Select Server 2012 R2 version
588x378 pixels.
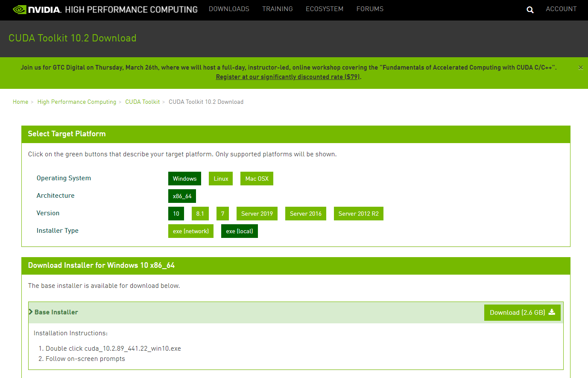coord(359,214)
